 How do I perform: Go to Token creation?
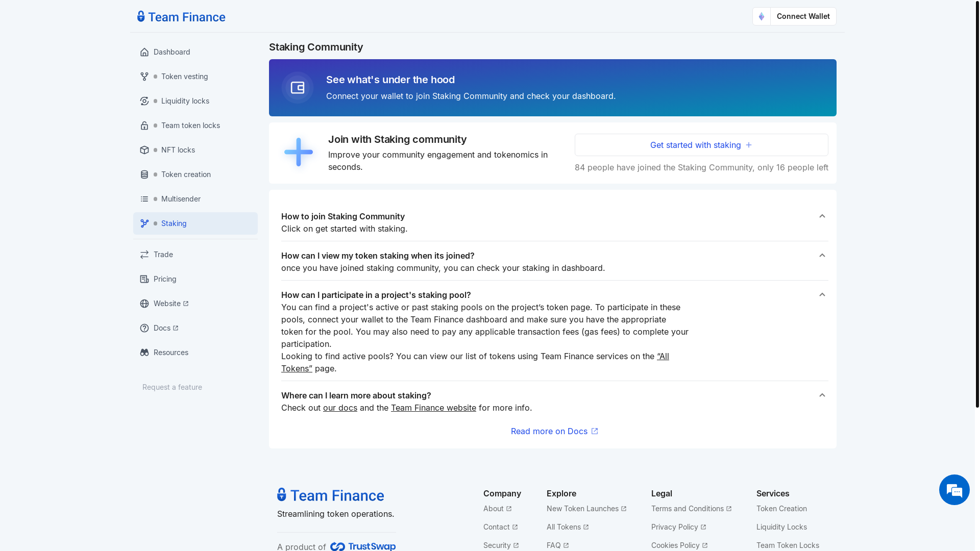click(195, 174)
